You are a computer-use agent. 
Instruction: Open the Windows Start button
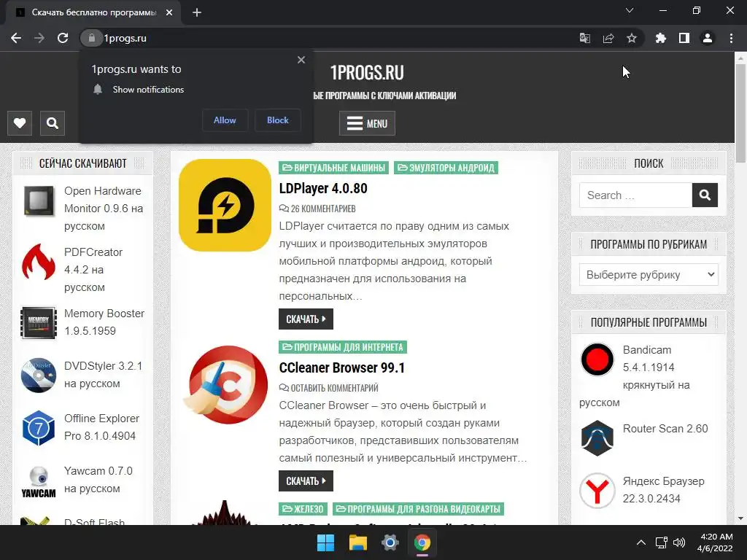pos(326,542)
